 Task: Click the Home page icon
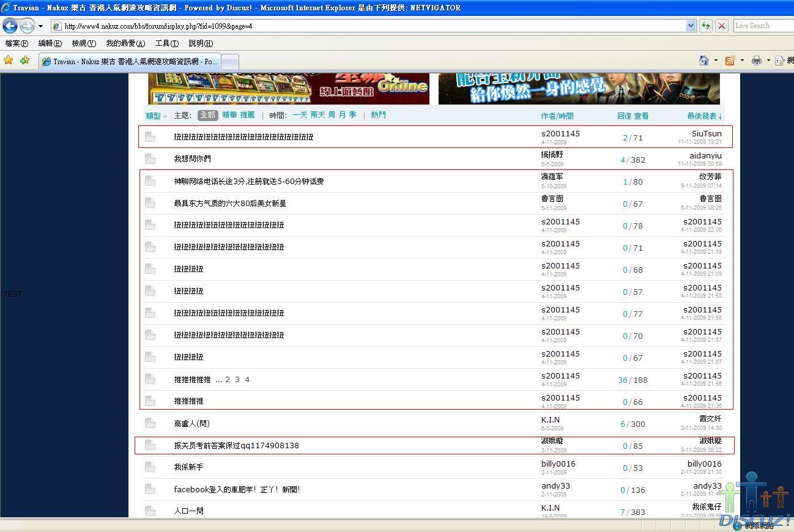(x=704, y=61)
